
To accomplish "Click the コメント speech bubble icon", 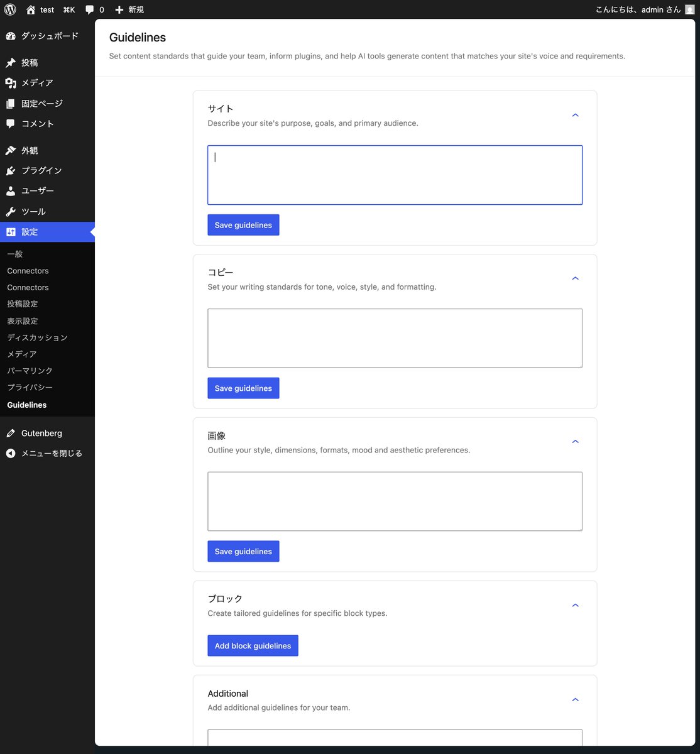I will (x=11, y=124).
